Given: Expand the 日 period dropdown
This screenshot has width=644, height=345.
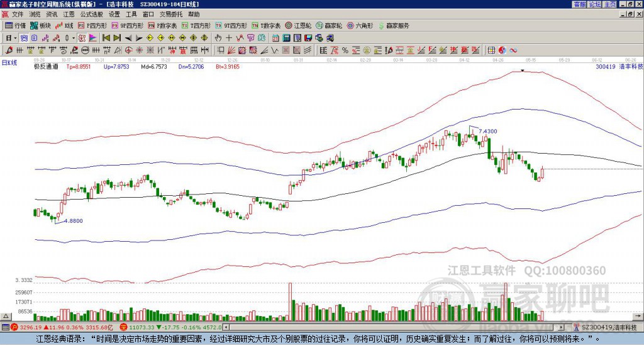Looking at the screenshot, I should coord(15,38).
